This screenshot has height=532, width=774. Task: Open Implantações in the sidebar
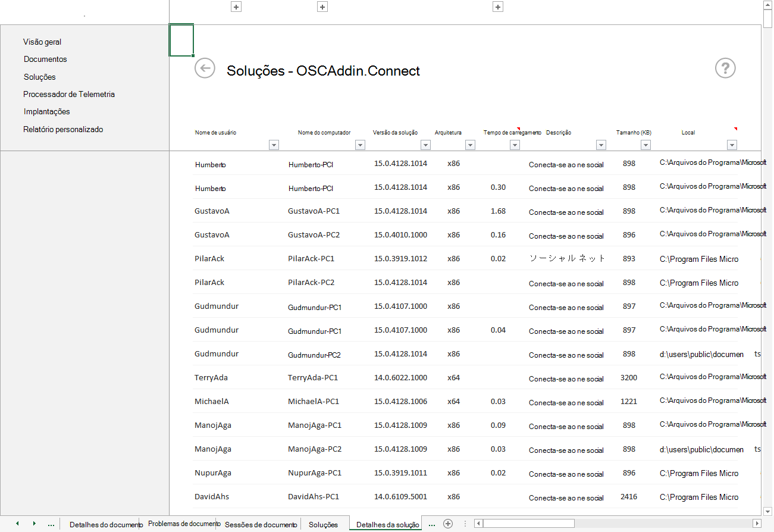point(47,112)
